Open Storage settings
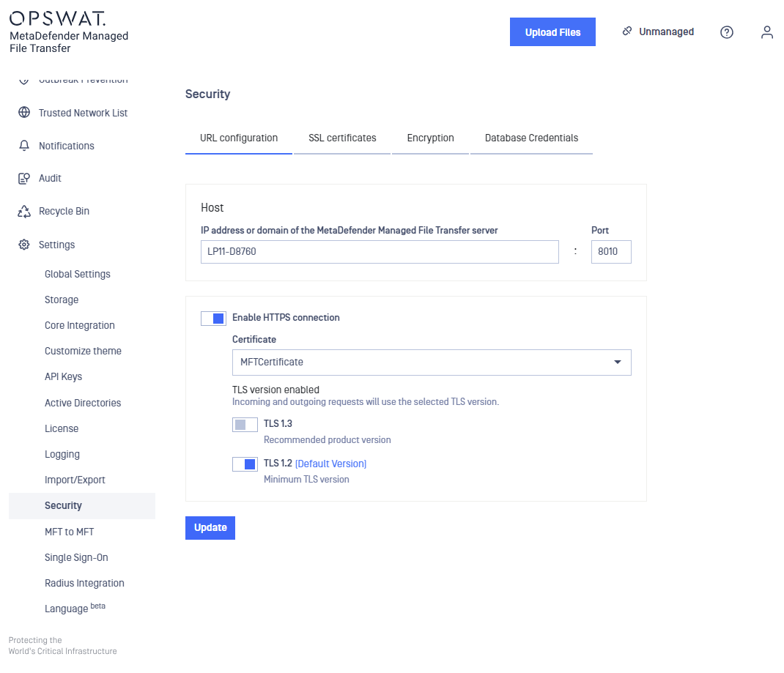This screenshot has width=784, height=673. [x=62, y=300]
